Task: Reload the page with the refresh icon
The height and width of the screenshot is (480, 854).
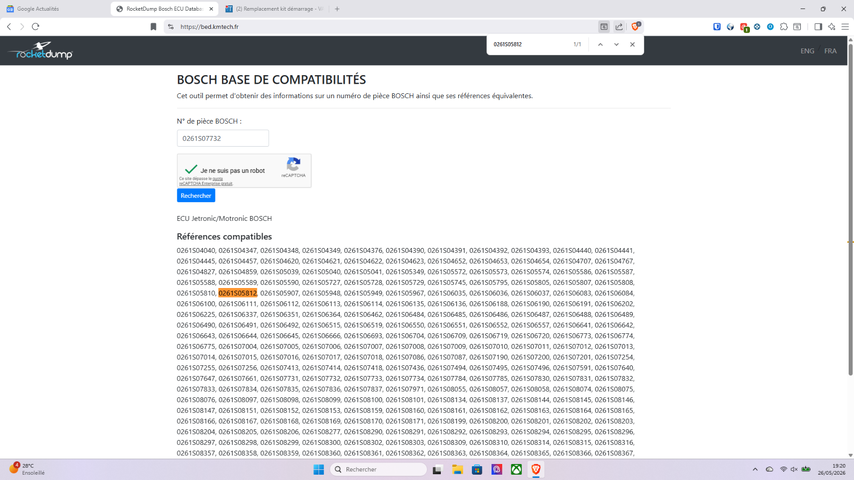Action: tap(35, 27)
